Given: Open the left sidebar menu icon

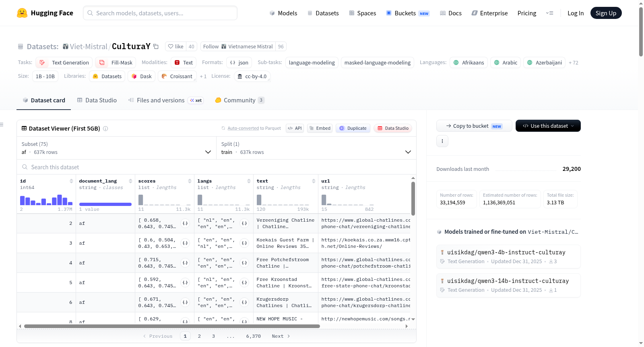Looking at the screenshot, I should point(2,125).
